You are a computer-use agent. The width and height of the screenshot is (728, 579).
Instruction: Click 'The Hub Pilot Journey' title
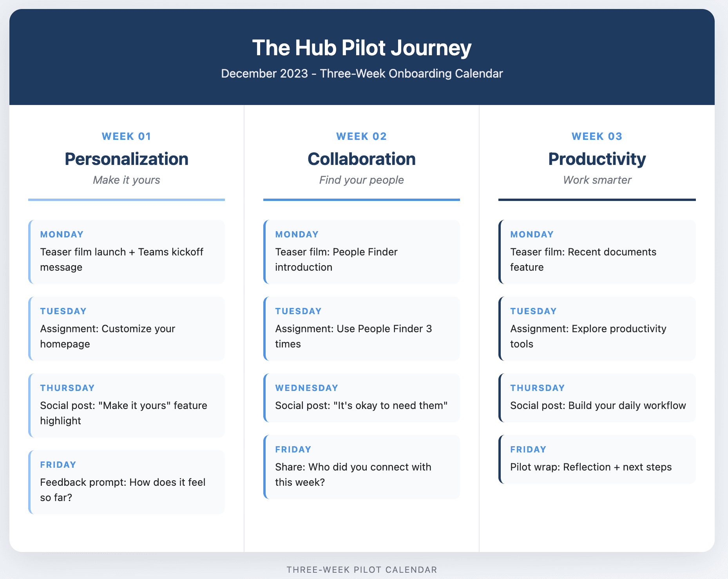click(x=362, y=48)
